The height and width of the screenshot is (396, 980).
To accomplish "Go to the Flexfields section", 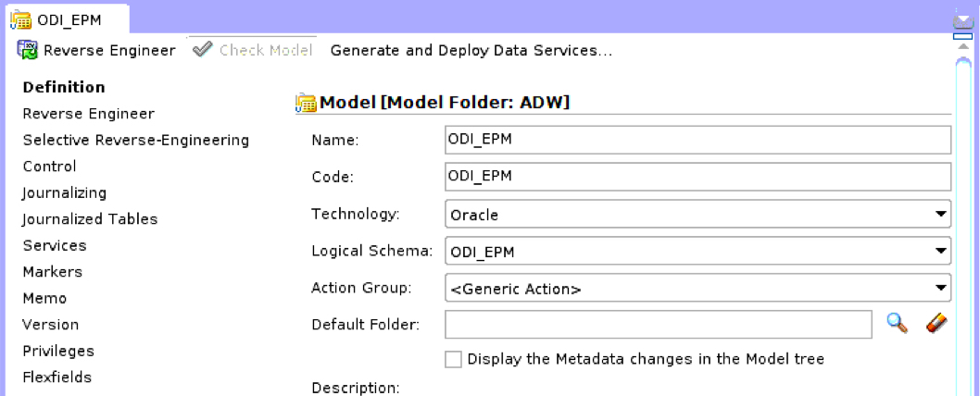I will pos(57,377).
